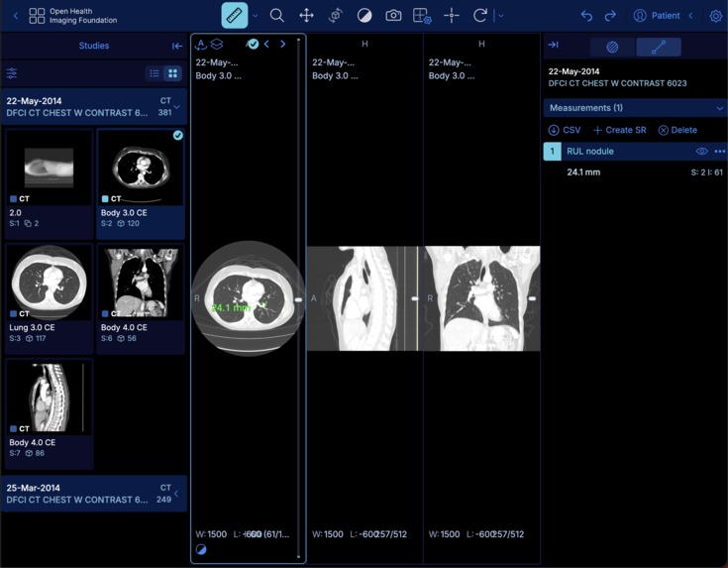This screenshot has width=728, height=568.
Task: Open more options for RUL nodule
Action: point(720,152)
